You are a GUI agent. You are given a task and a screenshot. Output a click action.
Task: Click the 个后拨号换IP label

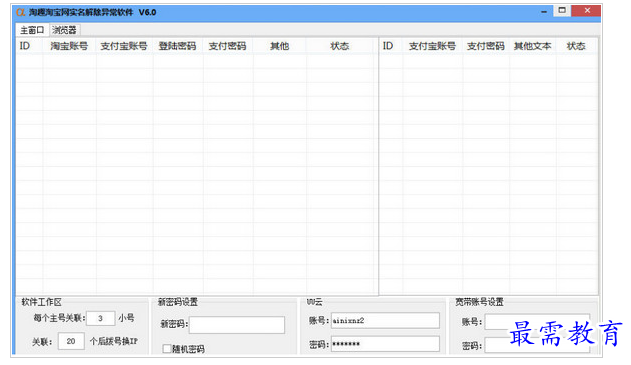click(114, 341)
